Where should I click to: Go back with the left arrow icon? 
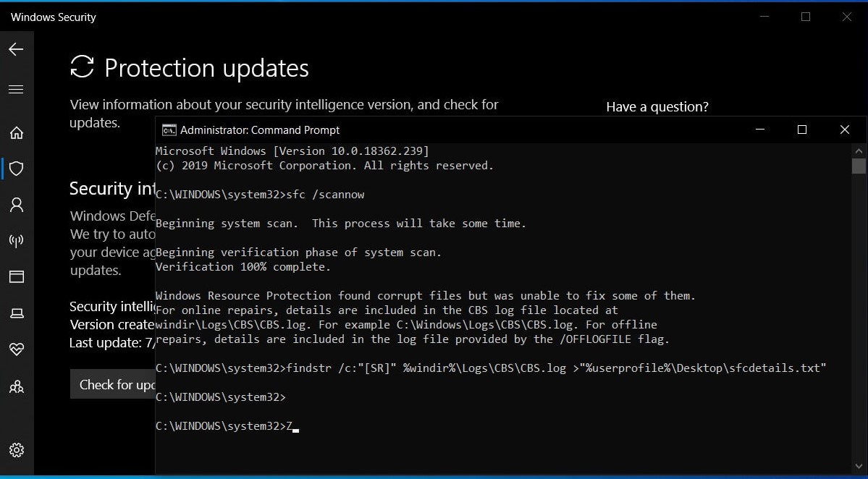(16, 49)
